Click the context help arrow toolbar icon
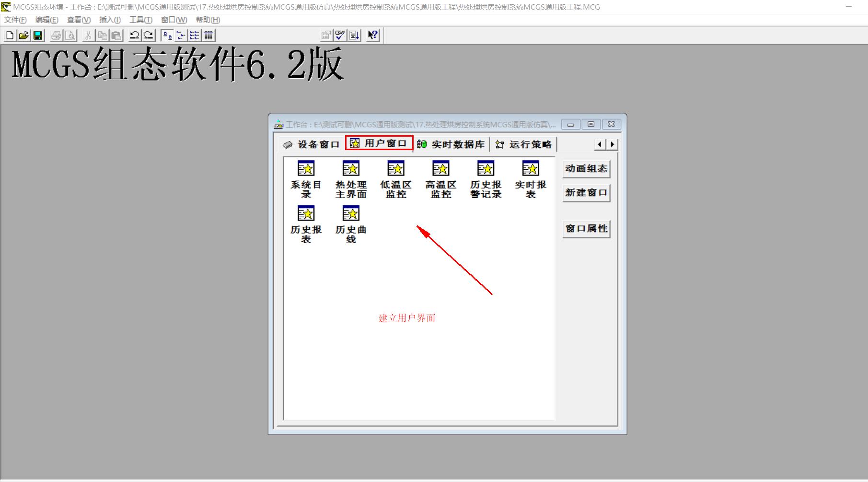 pyautogui.click(x=373, y=35)
